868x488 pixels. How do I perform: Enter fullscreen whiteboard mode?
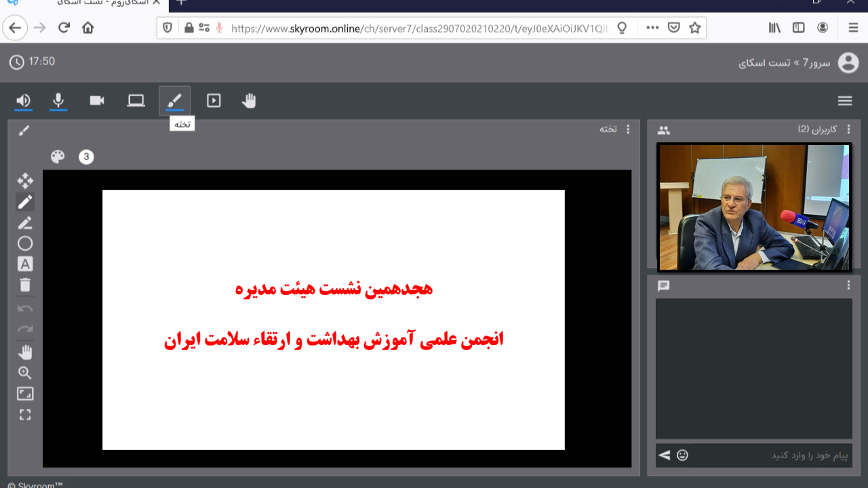click(25, 415)
